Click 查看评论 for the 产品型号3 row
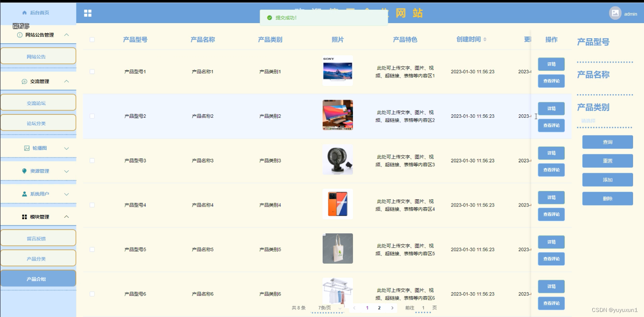644x317 pixels. [551, 170]
